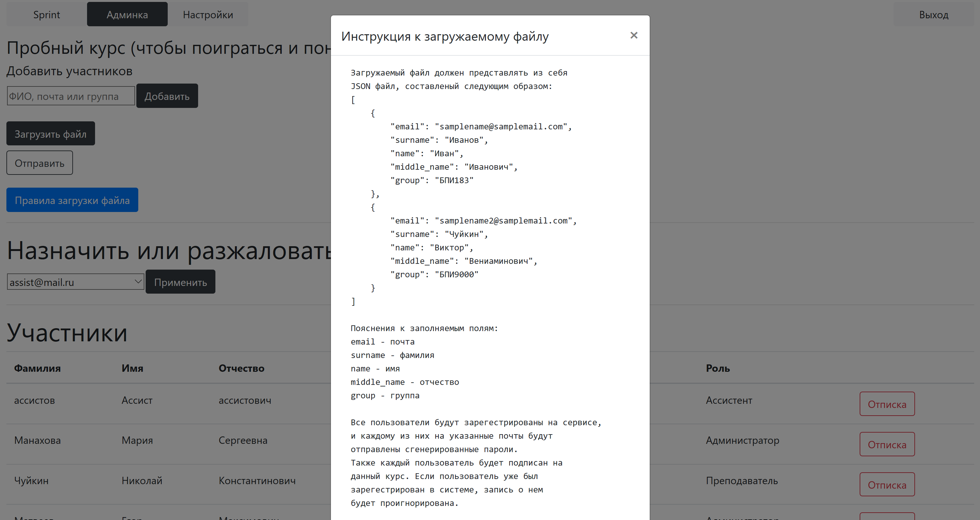Screen dimensions: 980x520
Task: Select the Отчество column header
Action: tap(241, 368)
